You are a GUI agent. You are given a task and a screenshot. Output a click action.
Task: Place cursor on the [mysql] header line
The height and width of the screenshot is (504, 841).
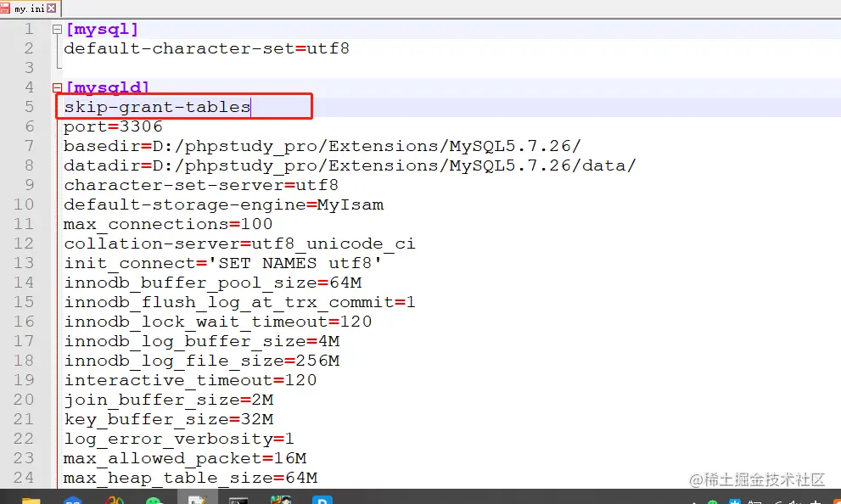click(x=102, y=29)
